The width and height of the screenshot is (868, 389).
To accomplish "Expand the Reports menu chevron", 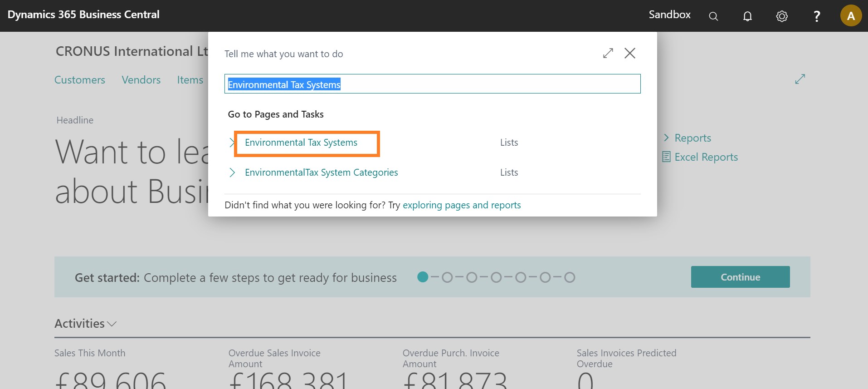I will point(666,138).
